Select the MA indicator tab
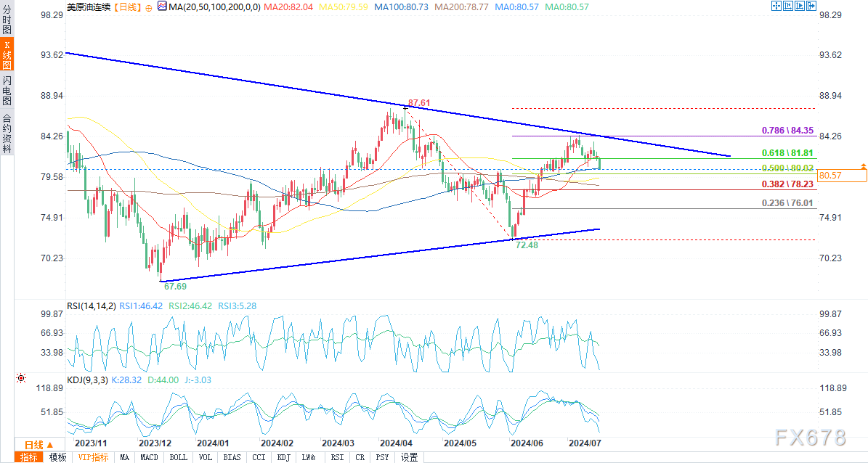Image resolution: width=868 pixels, height=463 pixels. click(124, 457)
